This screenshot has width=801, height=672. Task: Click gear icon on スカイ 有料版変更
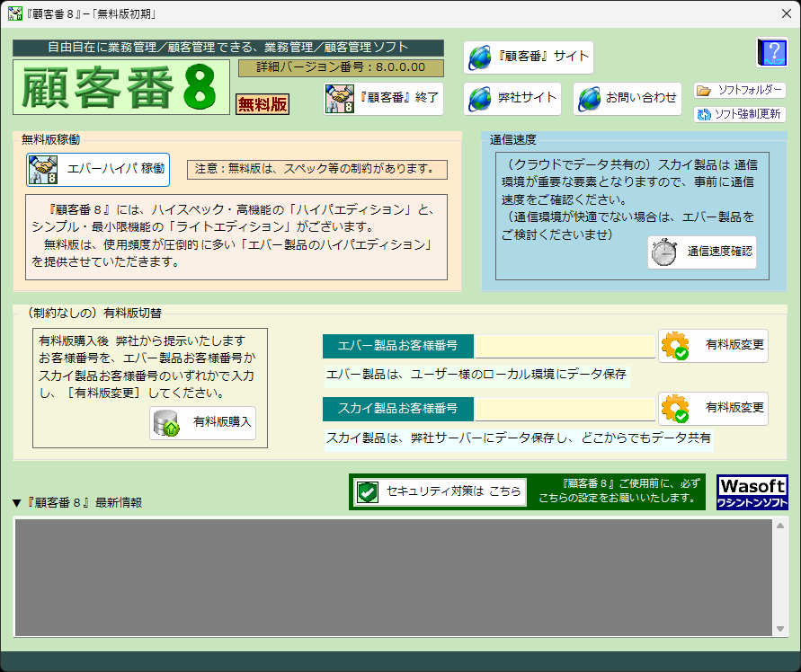point(675,409)
